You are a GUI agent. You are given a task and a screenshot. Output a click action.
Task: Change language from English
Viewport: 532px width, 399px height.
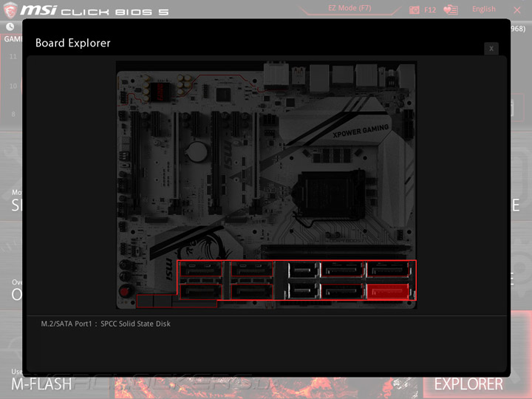(483, 9)
